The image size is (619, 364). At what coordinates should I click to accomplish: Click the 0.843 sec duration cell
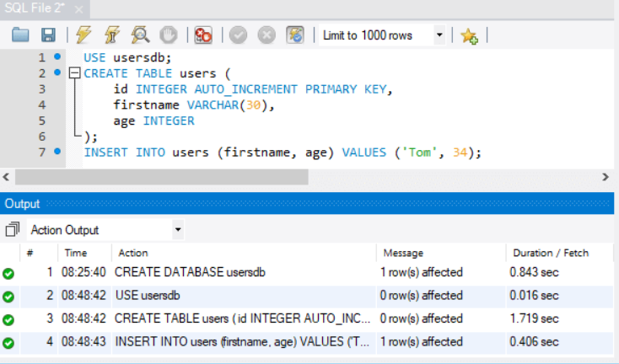(534, 272)
